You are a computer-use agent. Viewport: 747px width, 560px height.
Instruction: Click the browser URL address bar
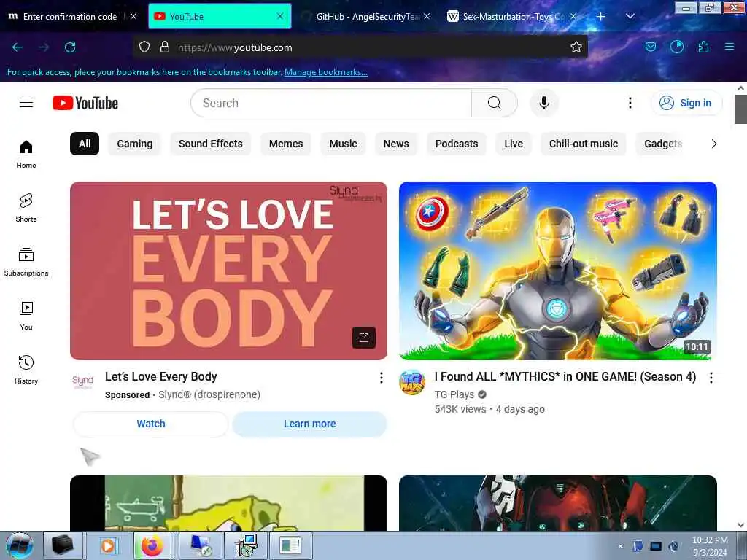click(x=360, y=47)
